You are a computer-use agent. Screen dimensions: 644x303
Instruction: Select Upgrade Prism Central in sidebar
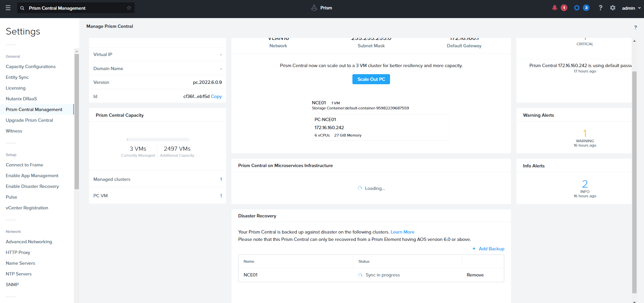[29, 120]
